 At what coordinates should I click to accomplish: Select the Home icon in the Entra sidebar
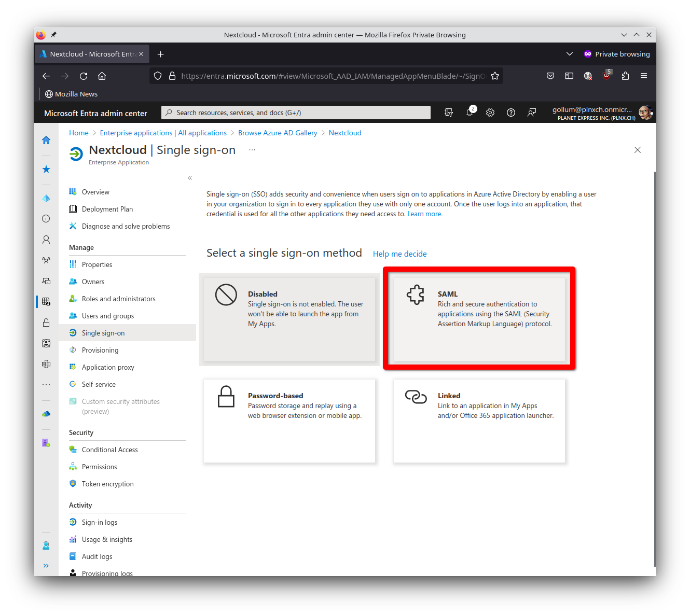[46, 140]
